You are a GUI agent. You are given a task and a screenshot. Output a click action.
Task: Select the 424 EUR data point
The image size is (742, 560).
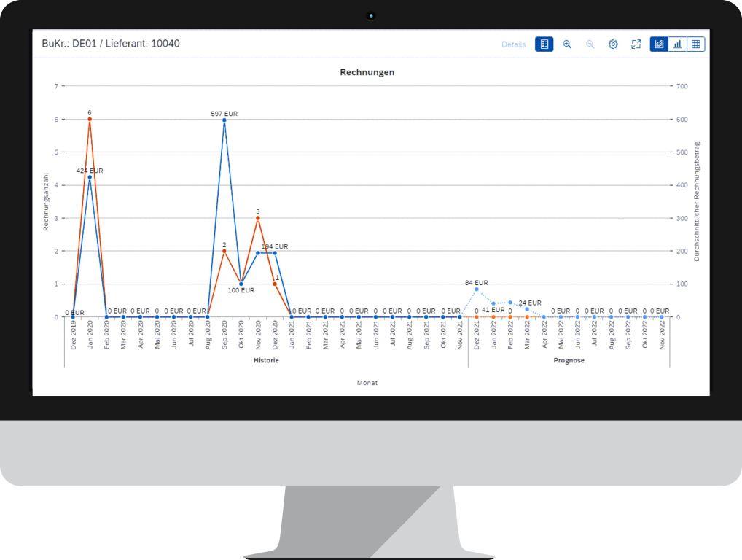[90, 177]
